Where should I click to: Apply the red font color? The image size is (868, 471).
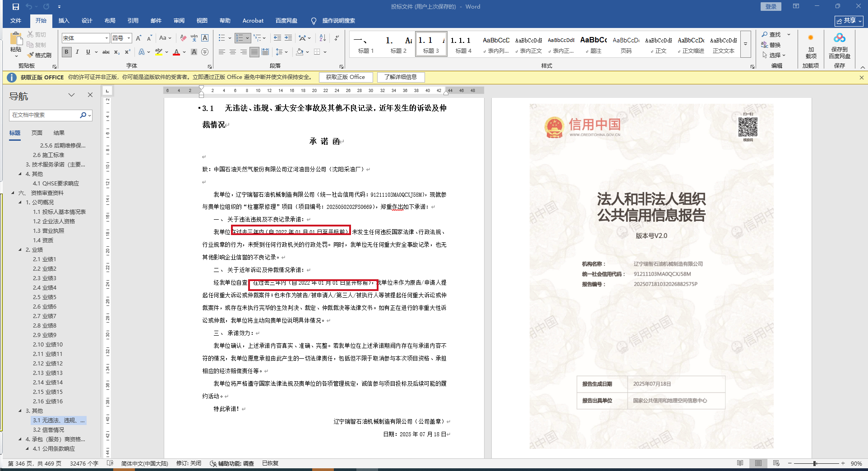pyautogui.click(x=176, y=52)
